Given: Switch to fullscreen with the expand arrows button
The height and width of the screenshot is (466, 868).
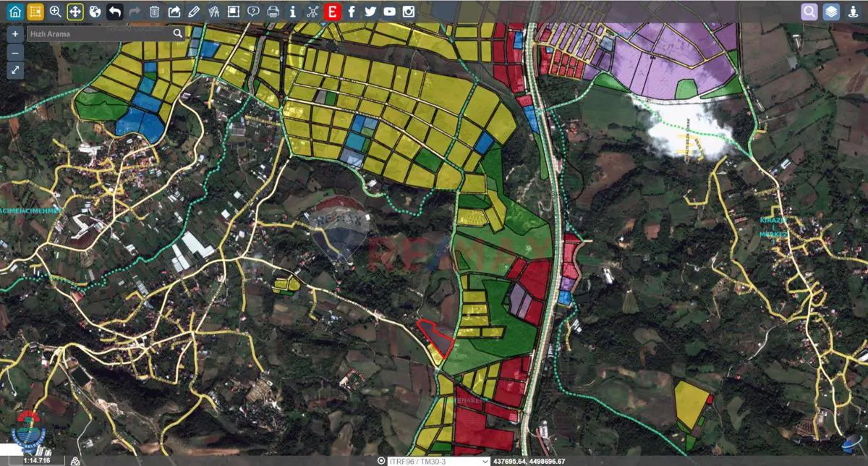Looking at the screenshot, I should (15, 70).
